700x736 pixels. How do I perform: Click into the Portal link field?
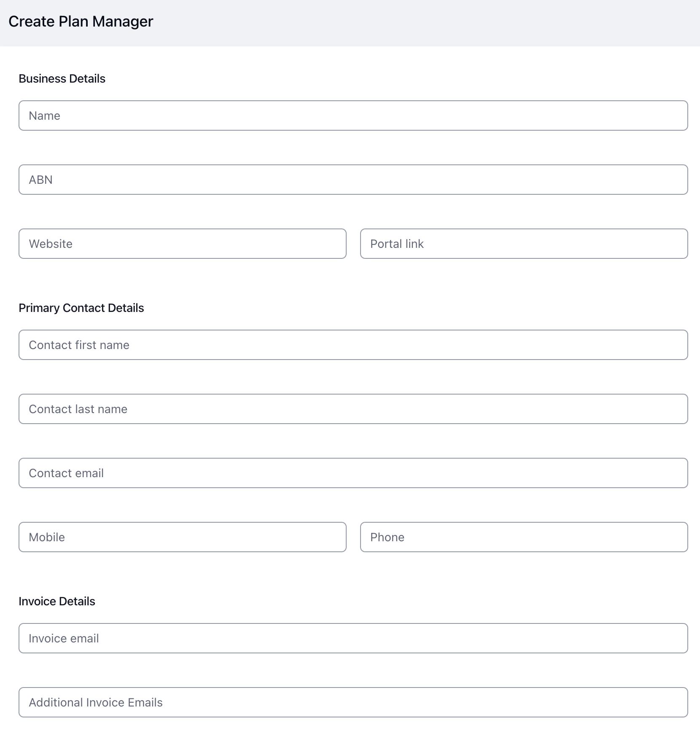coord(524,244)
